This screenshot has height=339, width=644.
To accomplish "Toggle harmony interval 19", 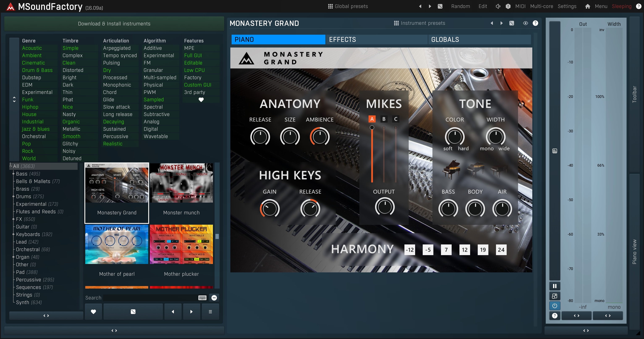I will pos(483,250).
